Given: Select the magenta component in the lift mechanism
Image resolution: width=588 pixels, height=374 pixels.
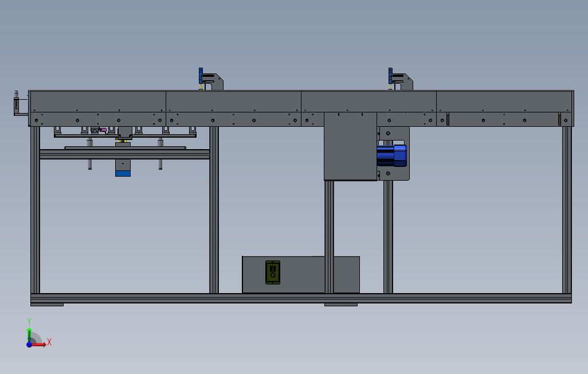Looking at the screenshot, I should tap(103, 130).
